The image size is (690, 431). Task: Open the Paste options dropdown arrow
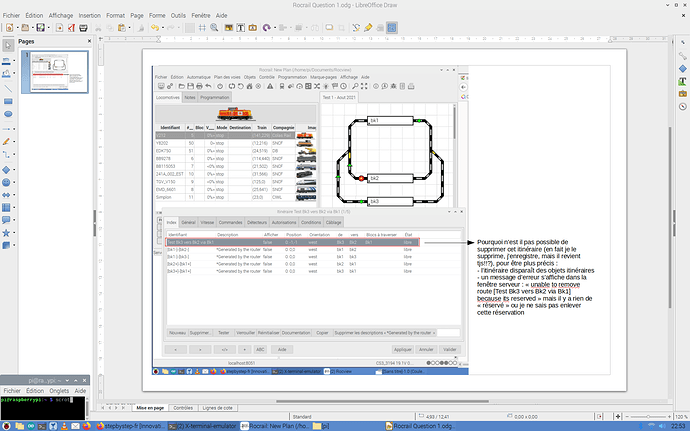click(129, 28)
